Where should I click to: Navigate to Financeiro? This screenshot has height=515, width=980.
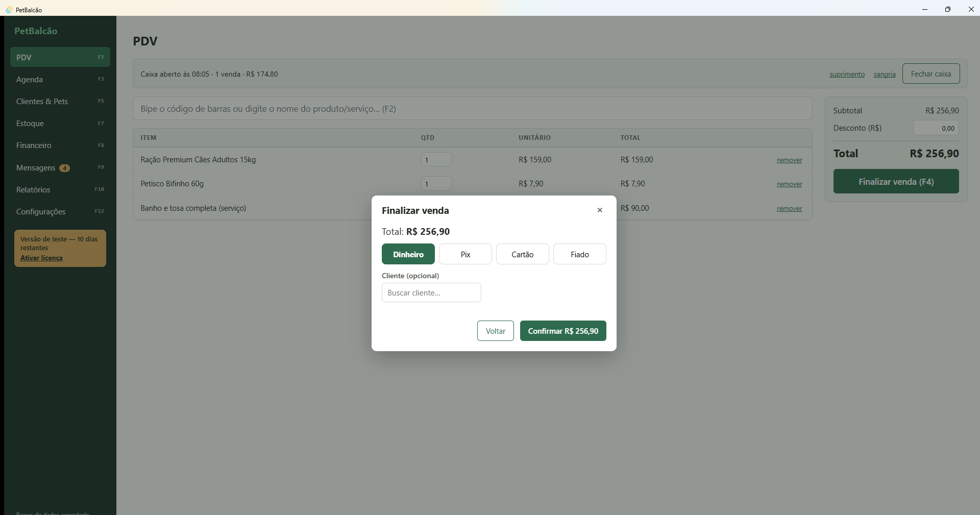tap(60, 145)
